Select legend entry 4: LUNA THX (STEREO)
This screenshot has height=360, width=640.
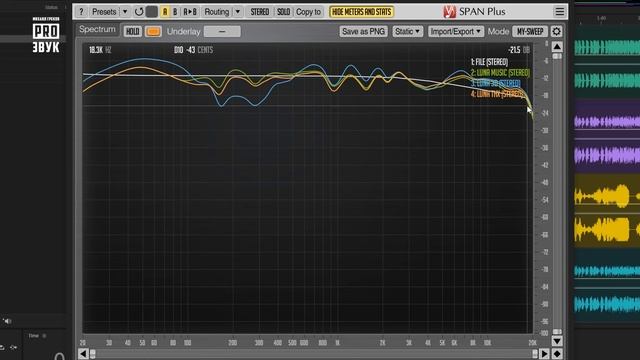tap(498, 94)
